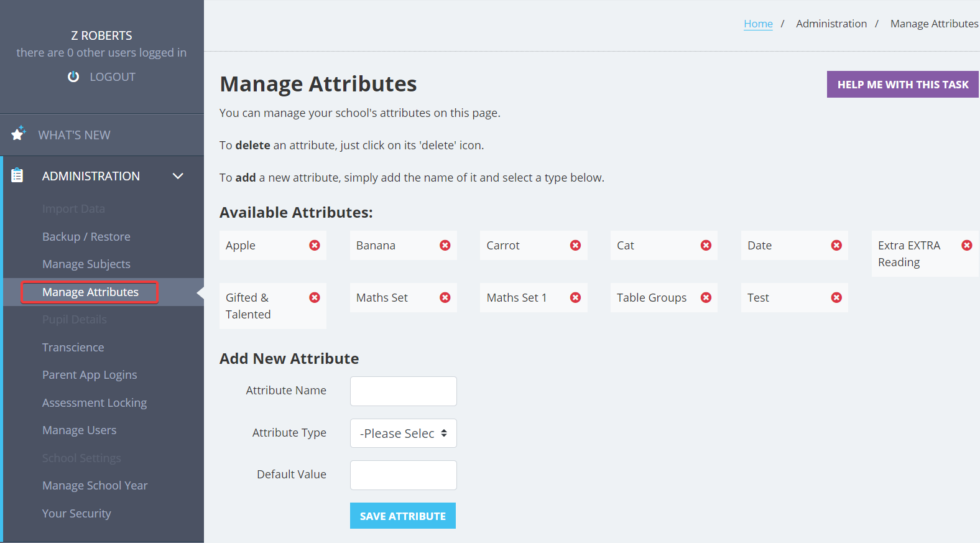Delete the Maths Set 1 attribute
Screen dimensions: 980x543
pyautogui.click(x=576, y=298)
